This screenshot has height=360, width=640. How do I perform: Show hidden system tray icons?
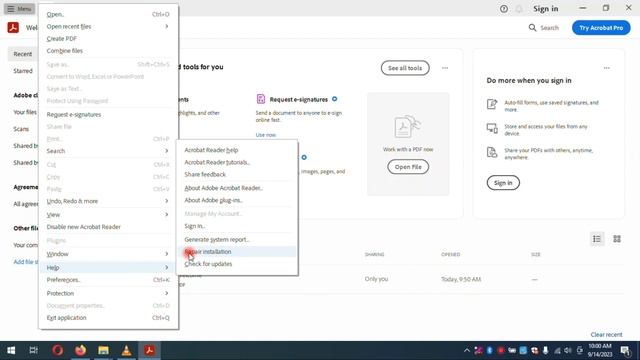click(x=467, y=351)
